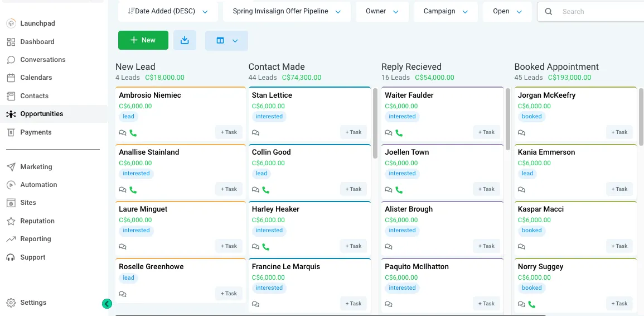Click the Automation icon in sidebar
This screenshot has height=316, width=644.
(11, 185)
